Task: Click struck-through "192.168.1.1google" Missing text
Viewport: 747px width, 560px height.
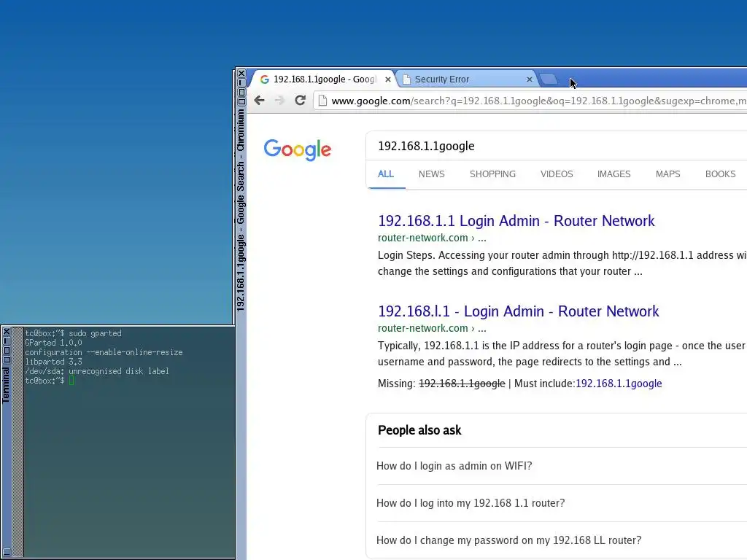Action: pyautogui.click(x=462, y=384)
